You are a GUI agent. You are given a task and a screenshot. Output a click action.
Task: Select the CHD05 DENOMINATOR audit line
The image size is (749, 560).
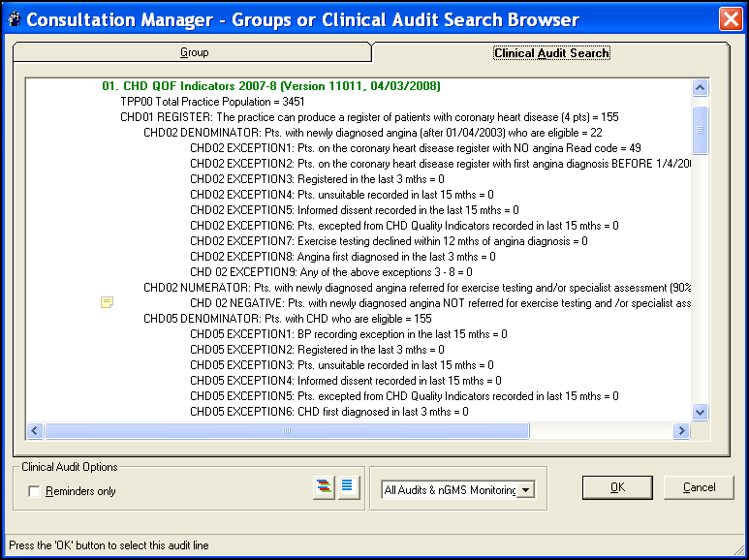click(287, 319)
